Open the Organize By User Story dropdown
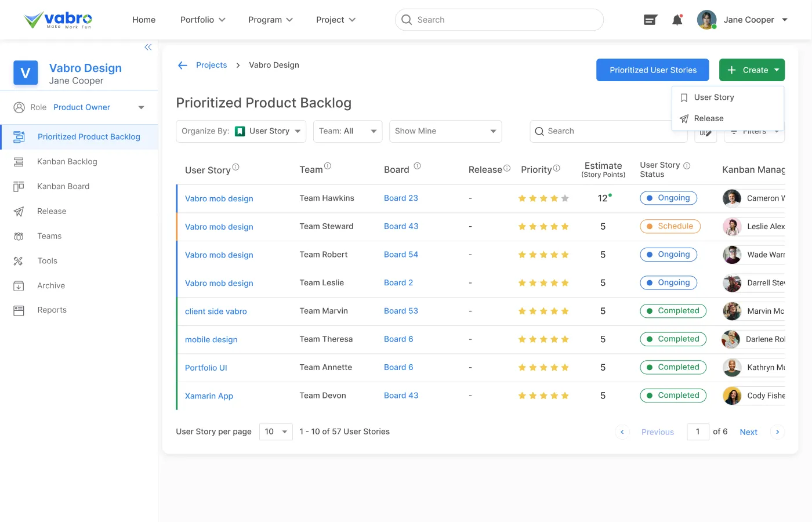 coord(241,132)
